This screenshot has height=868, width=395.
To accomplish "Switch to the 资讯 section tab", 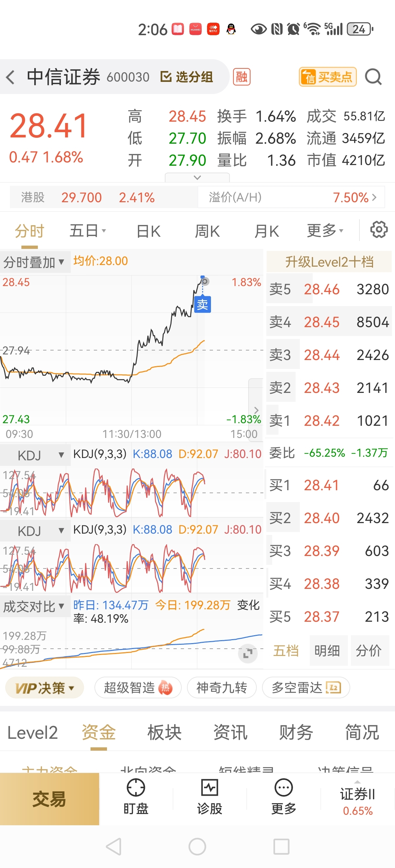I will pyautogui.click(x=230, y=733).
